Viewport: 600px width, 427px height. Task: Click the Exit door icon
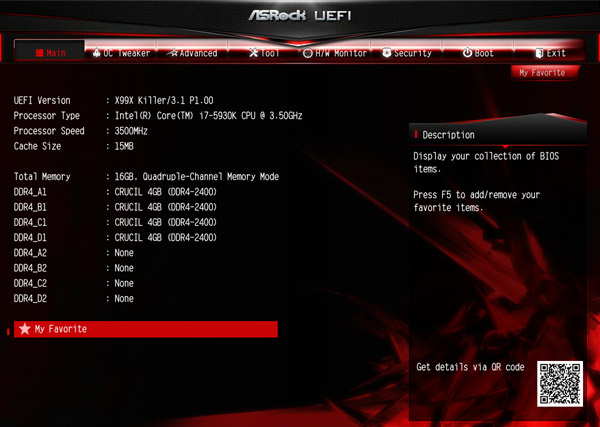539,53
